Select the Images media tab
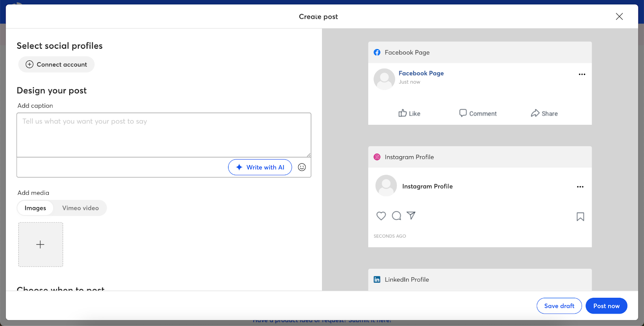 click(35, 208)
